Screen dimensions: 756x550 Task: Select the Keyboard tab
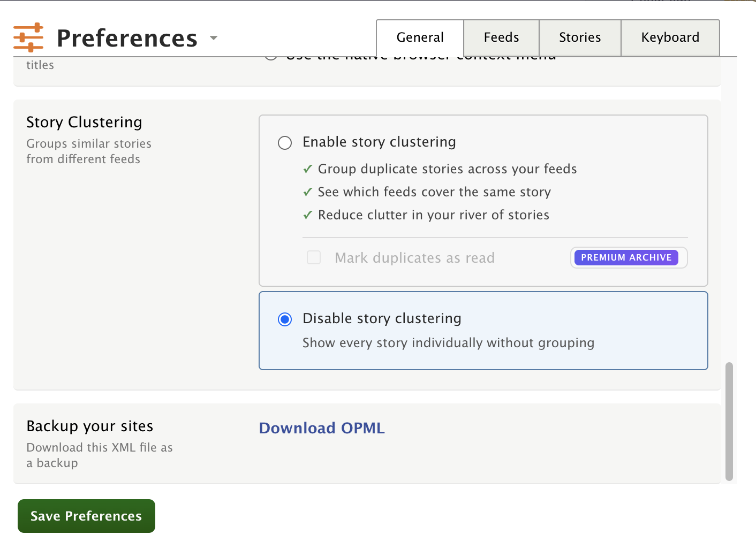670,37
